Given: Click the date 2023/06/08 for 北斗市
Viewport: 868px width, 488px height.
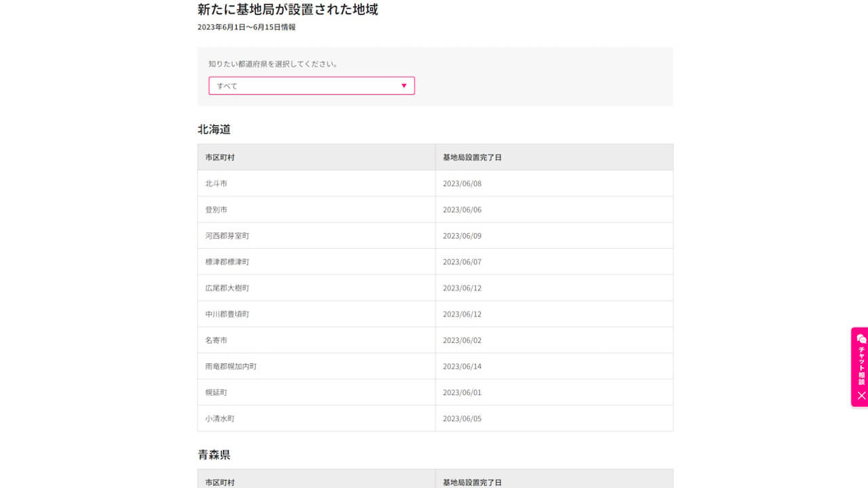Looking at the screenshot, I should [x=462, y=183].
